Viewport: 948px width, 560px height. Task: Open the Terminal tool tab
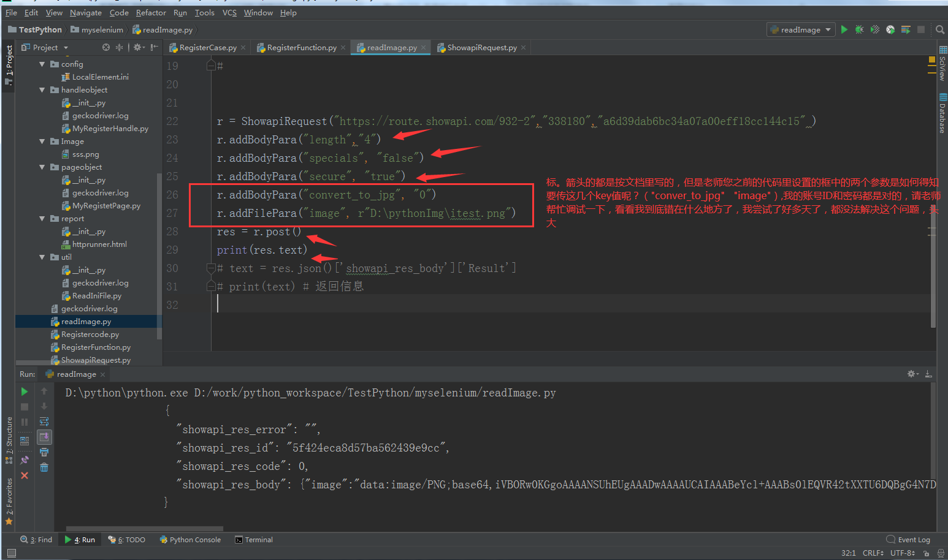coord(254,540)
